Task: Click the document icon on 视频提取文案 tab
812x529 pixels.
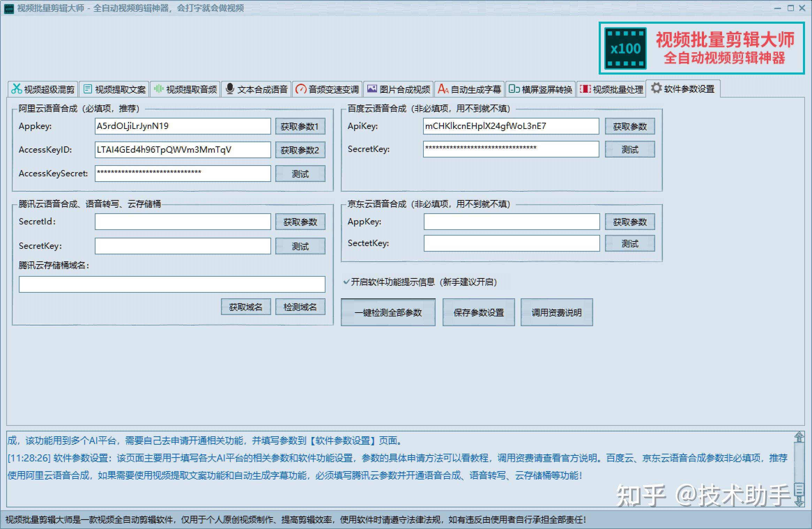Action: (x=88, y=89)
